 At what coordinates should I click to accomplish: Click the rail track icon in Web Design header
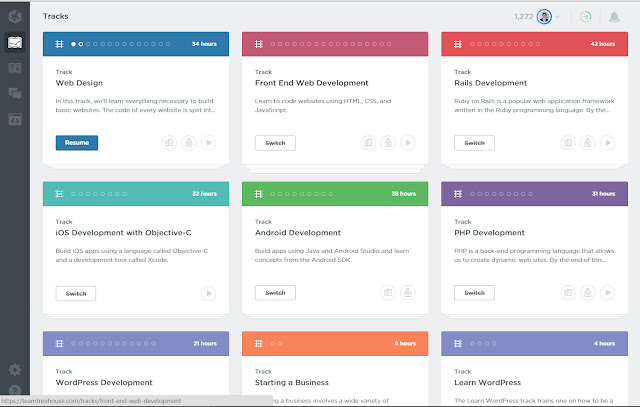click(59, 44)
